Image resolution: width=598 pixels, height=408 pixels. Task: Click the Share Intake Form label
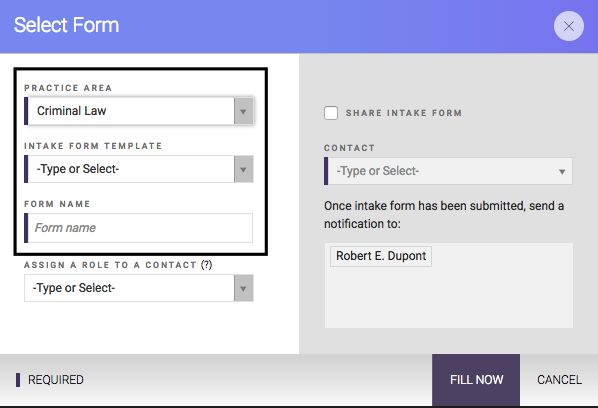tap(403, 113)
